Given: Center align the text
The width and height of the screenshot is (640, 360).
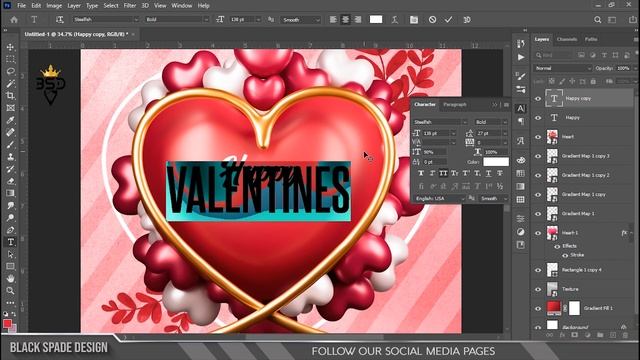Looking at the screenshot, I should tap(345, 20).
